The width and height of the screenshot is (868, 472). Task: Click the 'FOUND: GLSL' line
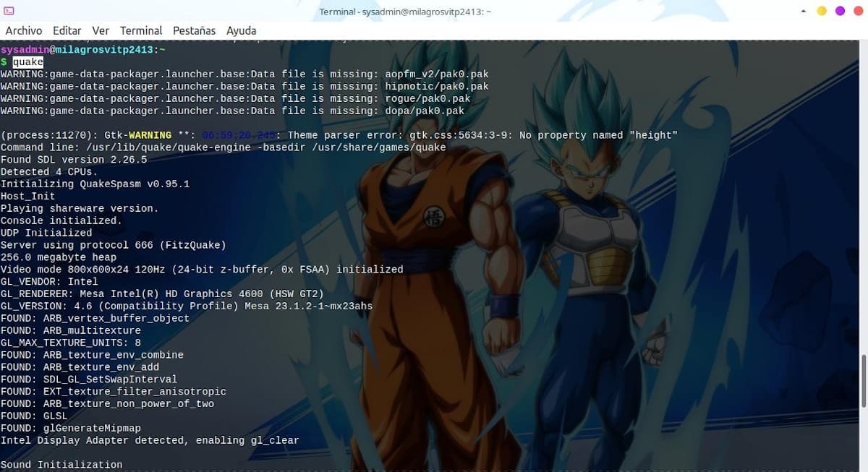(34, 416)
